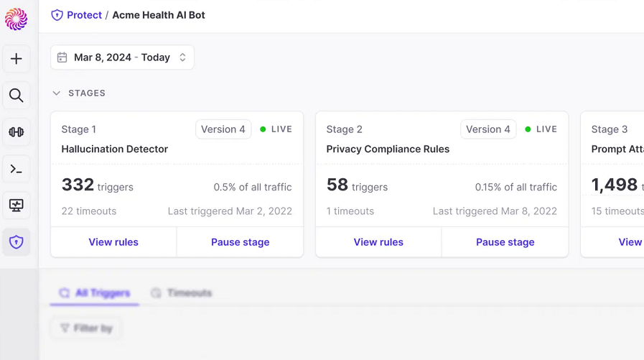Click the calendar icon in date picker
This screenshot has width=644, height=360.
click(62, 57)
